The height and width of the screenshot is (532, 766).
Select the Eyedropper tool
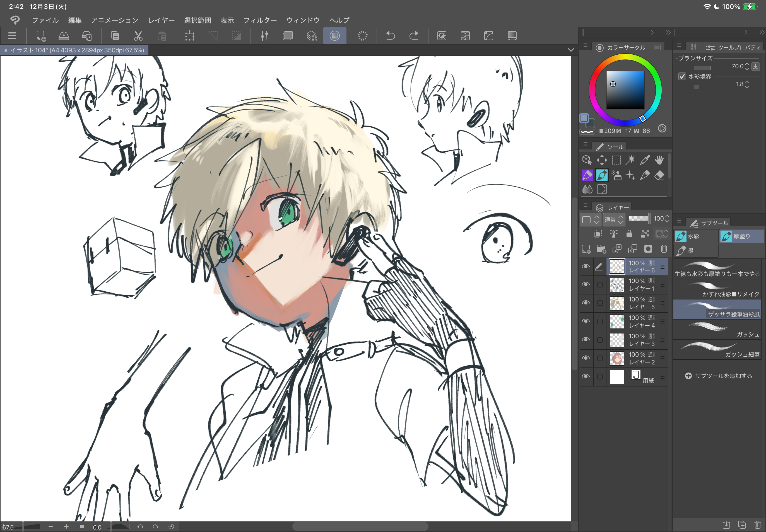click(645, 160)
